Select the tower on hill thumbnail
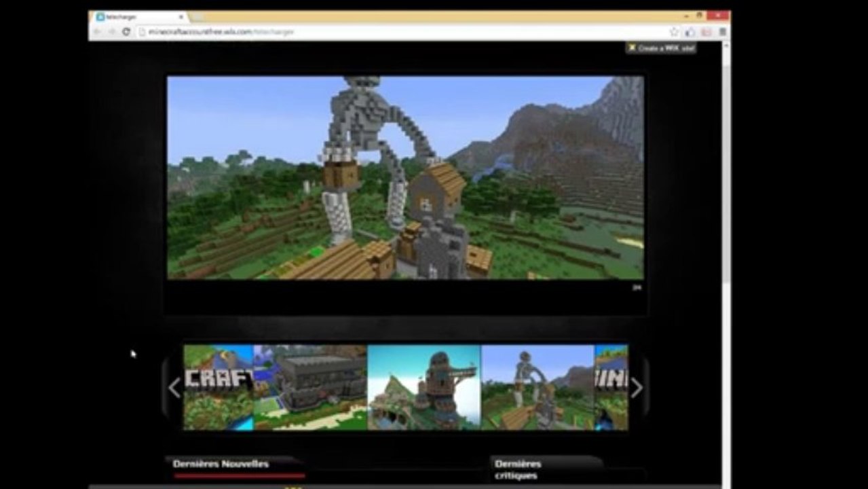This screenshot has width=868, height=489. 424,387
